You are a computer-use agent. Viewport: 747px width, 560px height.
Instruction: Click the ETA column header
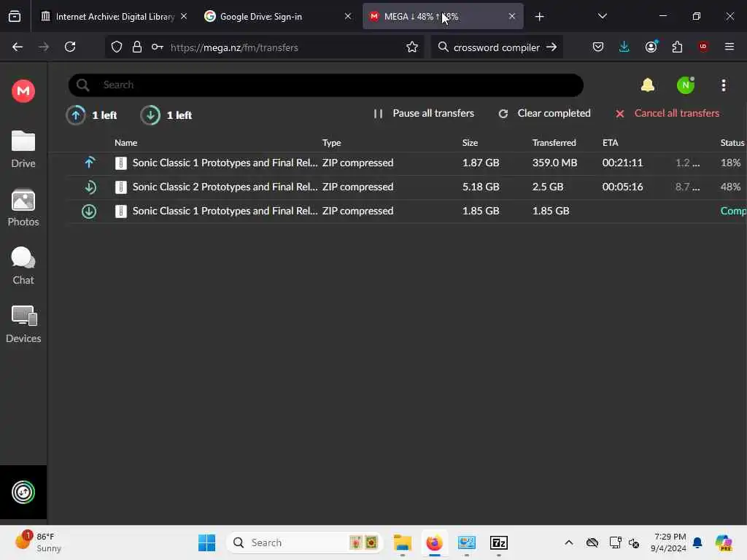(611, 142)
